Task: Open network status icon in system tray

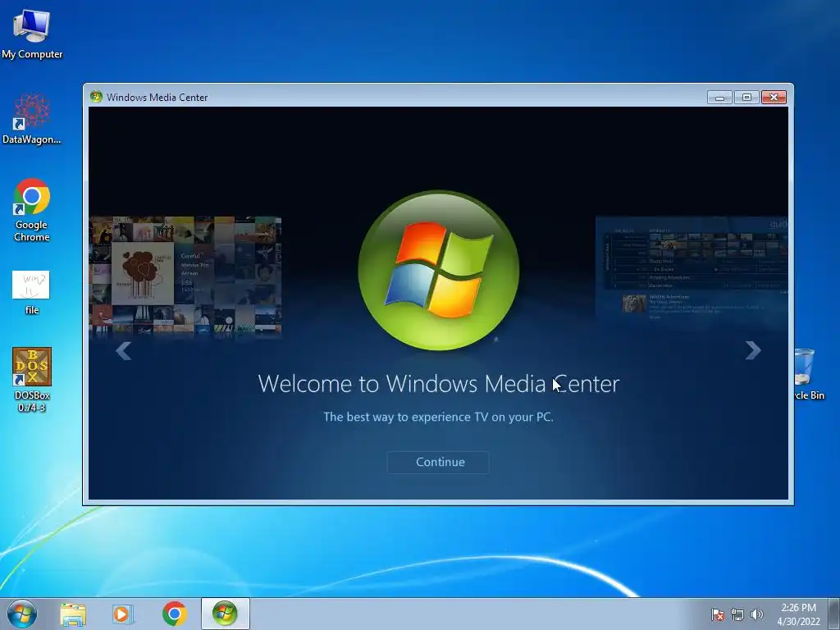Action: point(737,614)
